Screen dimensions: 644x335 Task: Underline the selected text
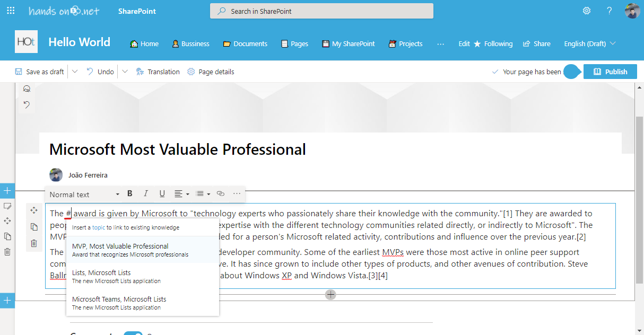point(162,194)
